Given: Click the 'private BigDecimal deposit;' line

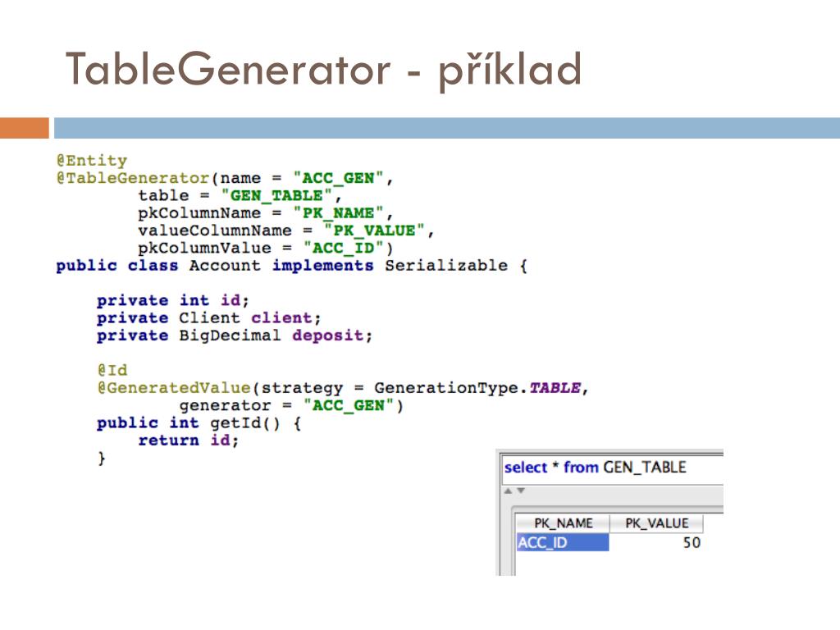Looking at the screenshot, I should (235, 336).
